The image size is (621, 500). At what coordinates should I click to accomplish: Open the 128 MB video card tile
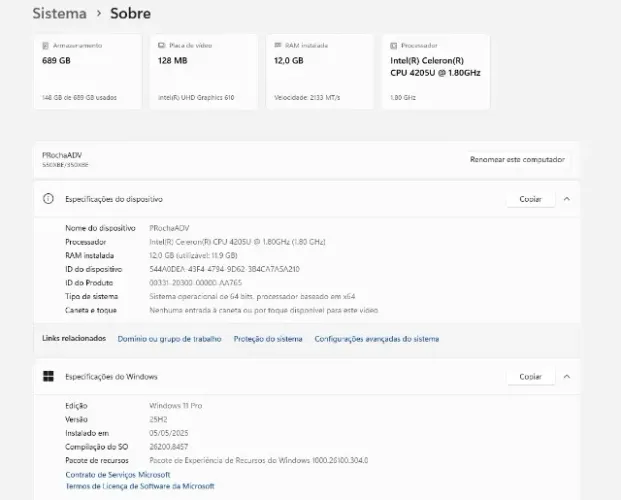204,72
